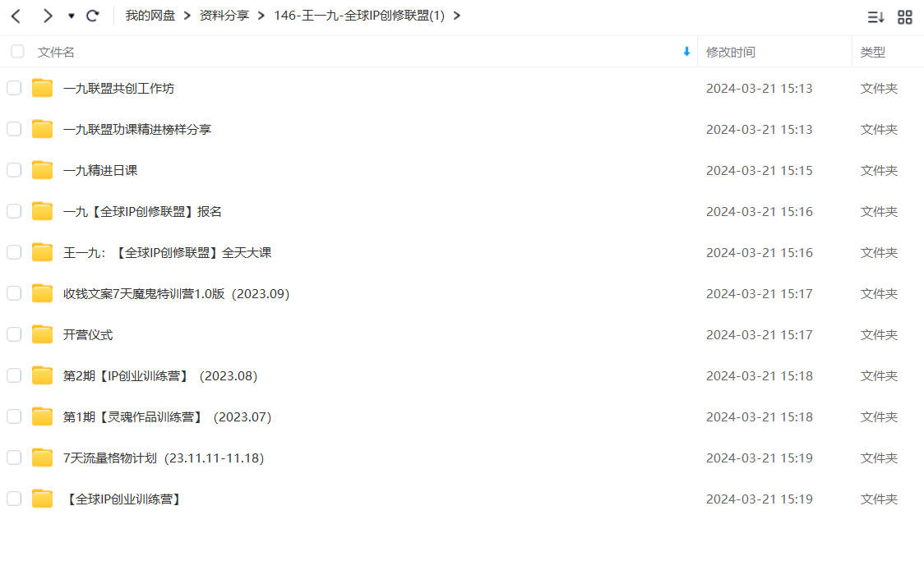Navigate to 资料分享 breadcrumb
The width and height of the screenshot is (924, 575).
coord(224,16)
